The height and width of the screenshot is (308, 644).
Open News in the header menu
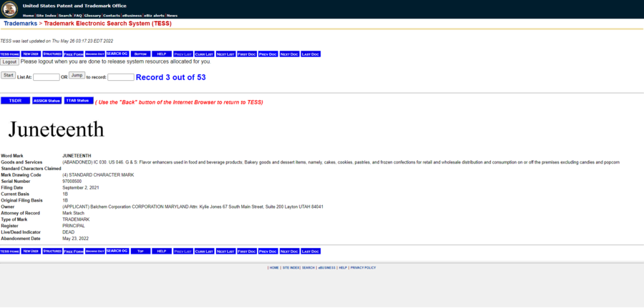click(x=172, y=16)
